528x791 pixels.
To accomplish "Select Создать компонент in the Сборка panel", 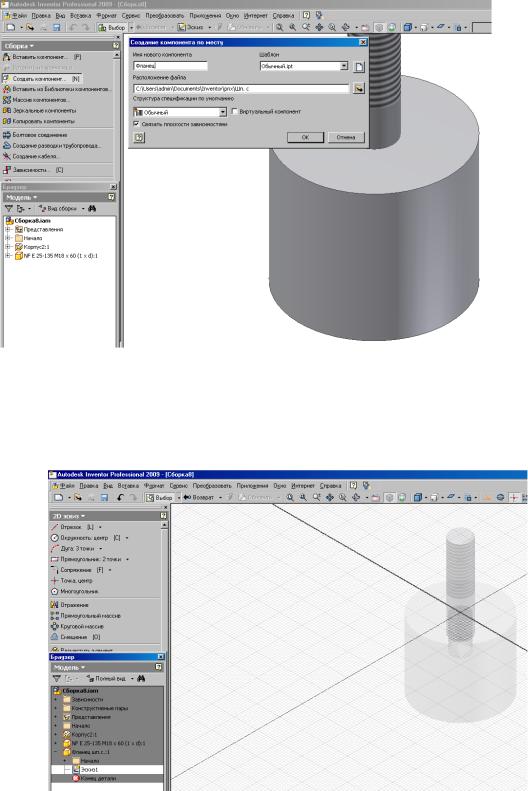I will (42, 79).
